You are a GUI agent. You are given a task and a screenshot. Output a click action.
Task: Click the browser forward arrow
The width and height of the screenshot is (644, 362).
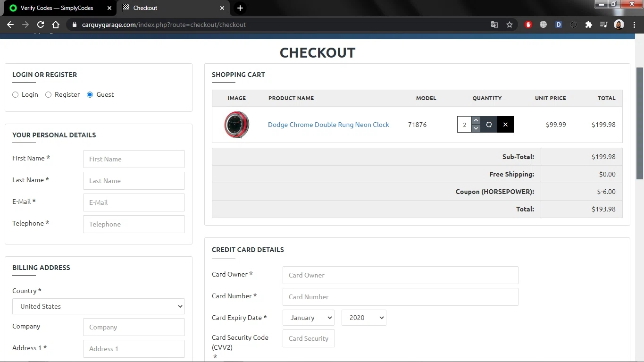coord(25,25)
